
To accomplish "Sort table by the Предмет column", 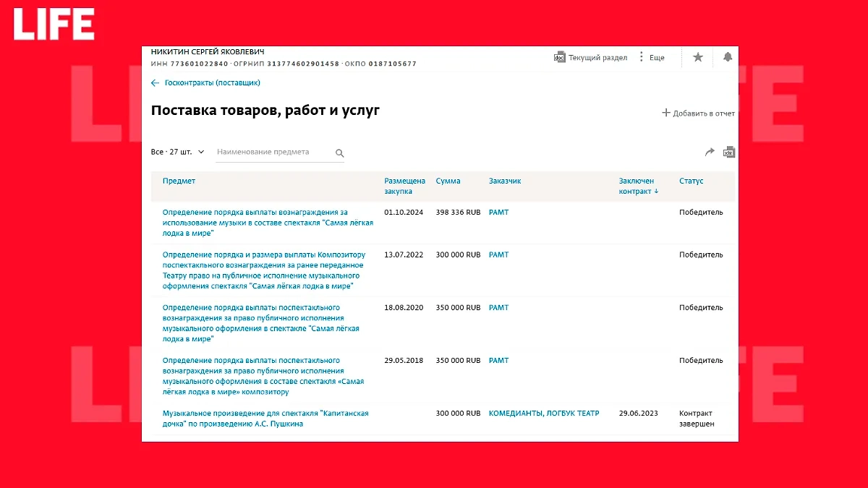I will [178, 181].
